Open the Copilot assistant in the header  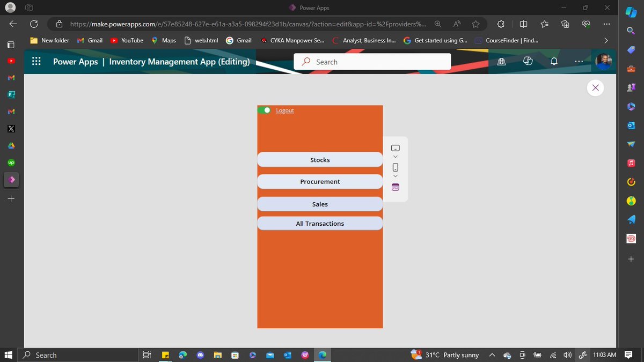(x=528, y=61)
